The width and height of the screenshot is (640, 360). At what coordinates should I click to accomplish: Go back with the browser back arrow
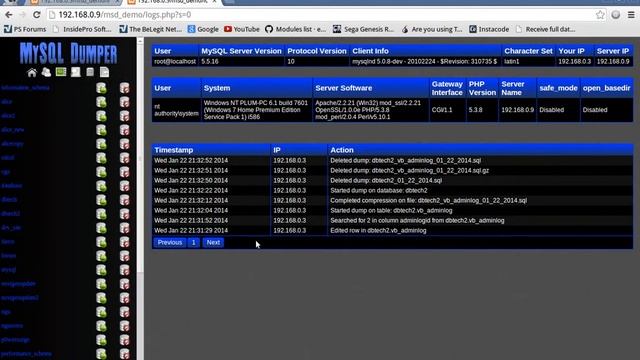pos(9,15)
